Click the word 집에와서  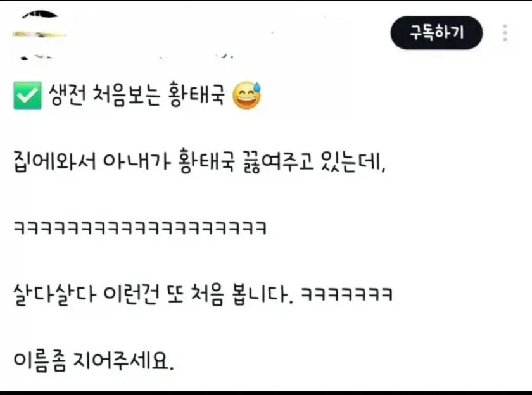pyautogui.click(x=54, y=161)
